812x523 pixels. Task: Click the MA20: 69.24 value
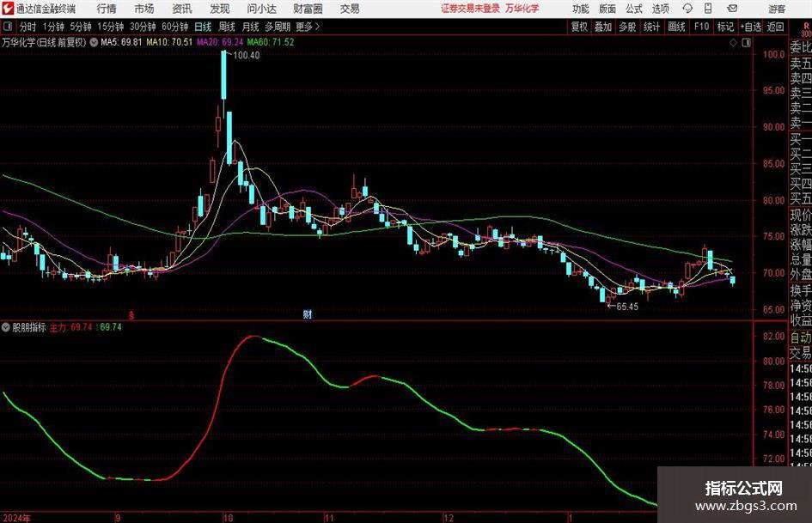(x=220, y=42)
